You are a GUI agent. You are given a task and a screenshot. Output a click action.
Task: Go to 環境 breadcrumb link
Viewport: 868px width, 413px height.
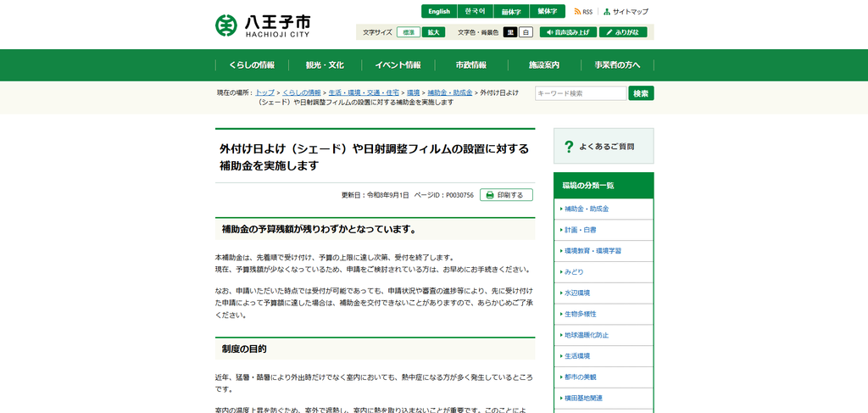click(414, 92)
